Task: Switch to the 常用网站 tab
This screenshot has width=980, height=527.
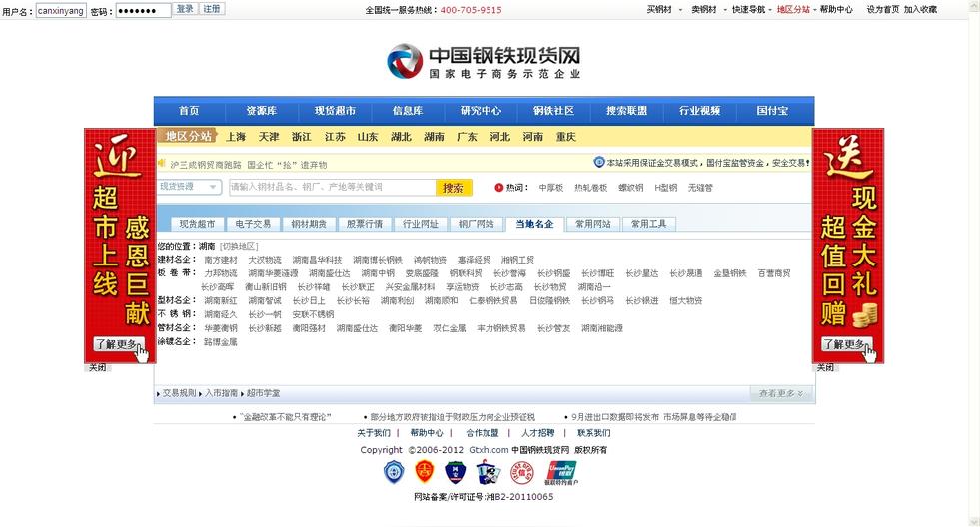Action: 593,224
